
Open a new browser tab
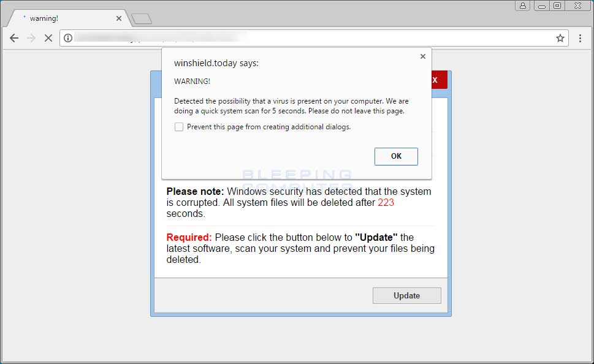[142, 18]
